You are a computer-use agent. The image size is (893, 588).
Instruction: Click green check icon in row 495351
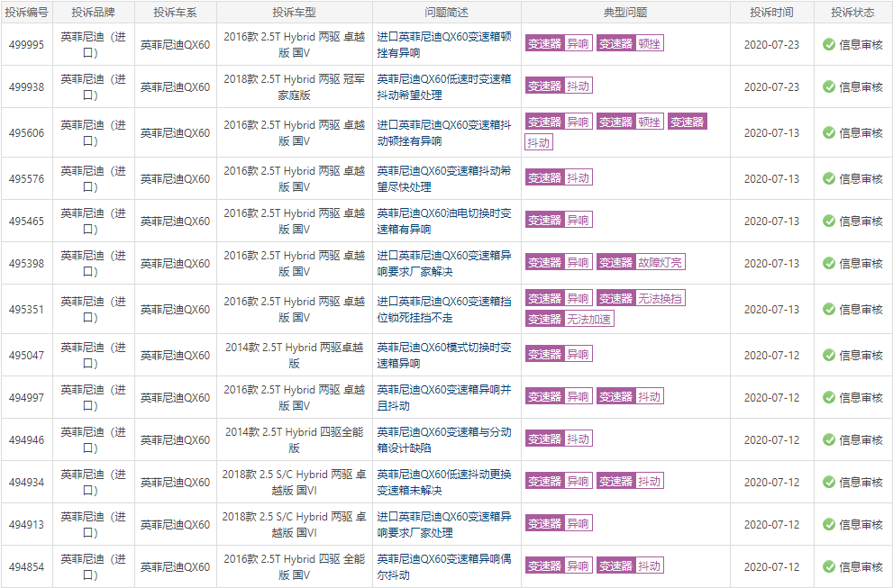829,310
